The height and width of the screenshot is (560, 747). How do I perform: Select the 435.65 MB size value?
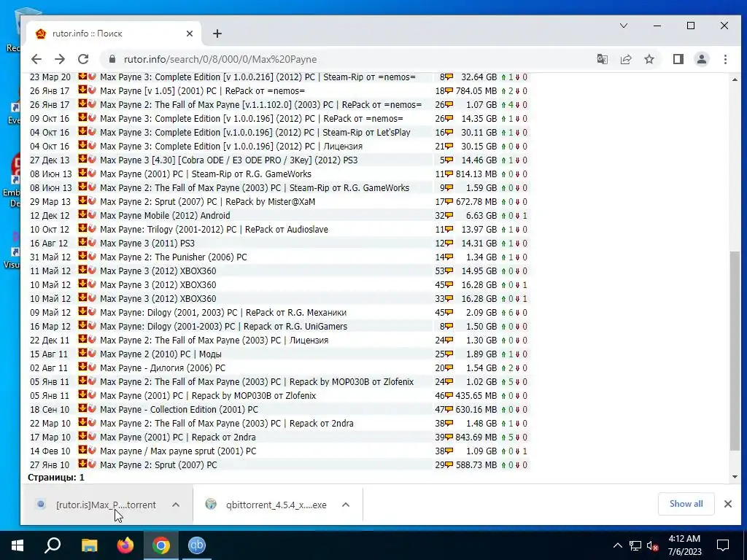pos(476,395)
